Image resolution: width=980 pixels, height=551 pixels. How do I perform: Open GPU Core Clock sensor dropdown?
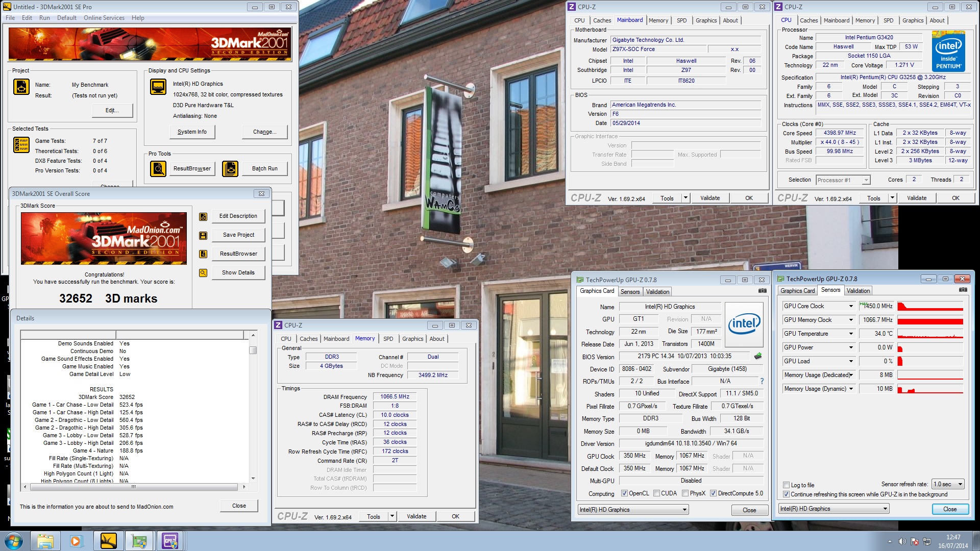coord(851,306)
